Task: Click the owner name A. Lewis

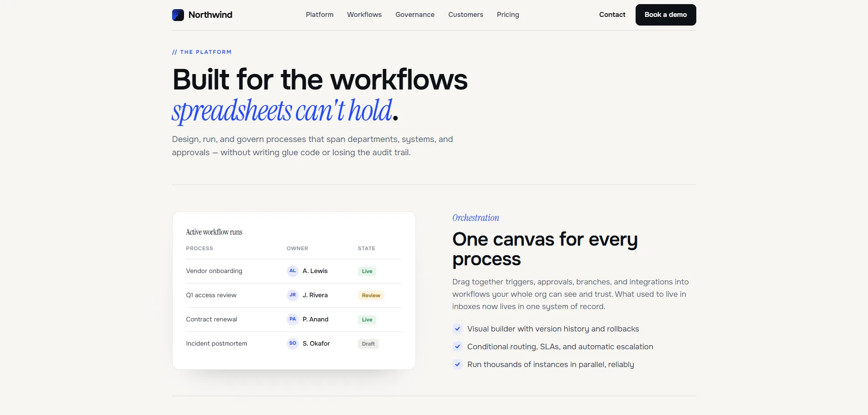Action: 315,271
